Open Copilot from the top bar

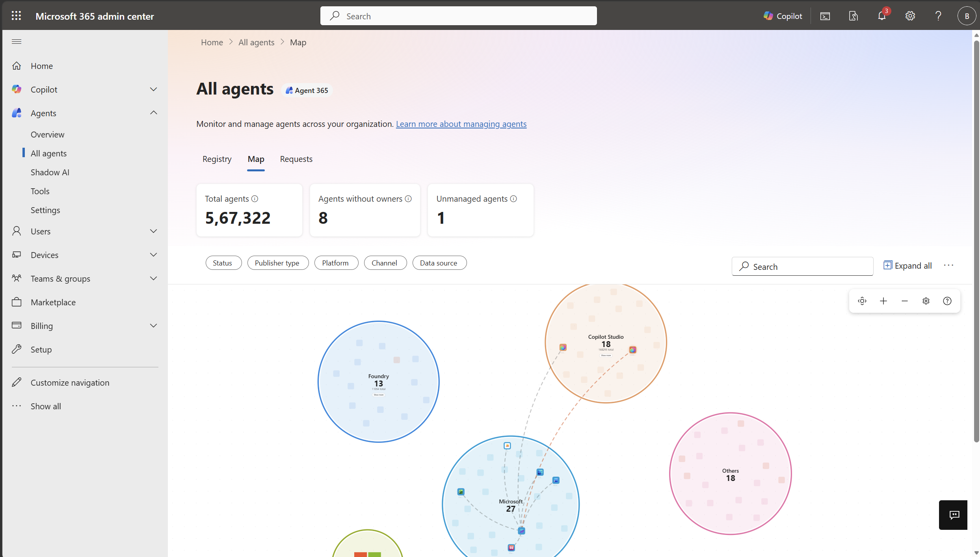point(783,16)
